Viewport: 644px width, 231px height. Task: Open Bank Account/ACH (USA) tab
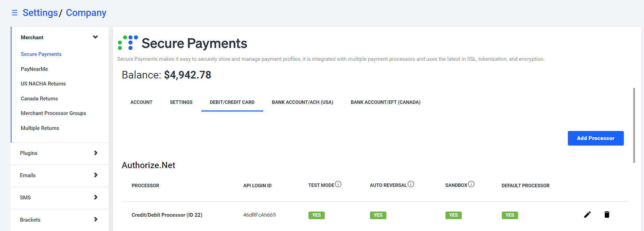point(303,102)
